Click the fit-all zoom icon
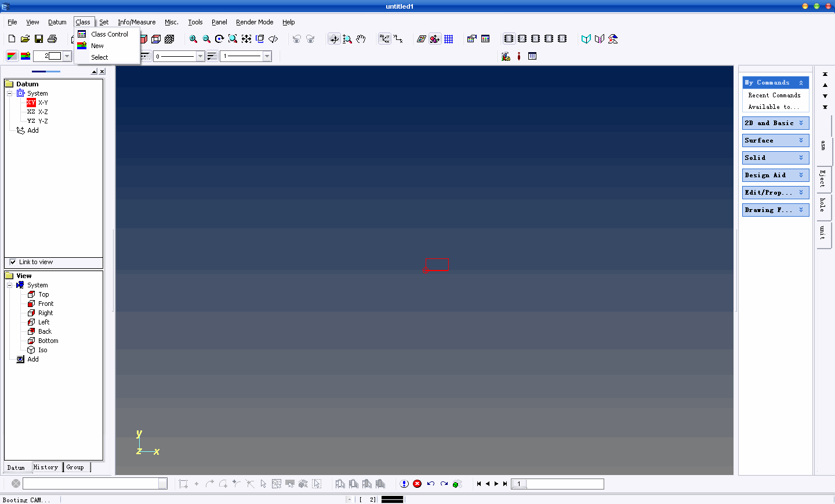The width and height of the screenshot is (835, 504). [246, 39]
